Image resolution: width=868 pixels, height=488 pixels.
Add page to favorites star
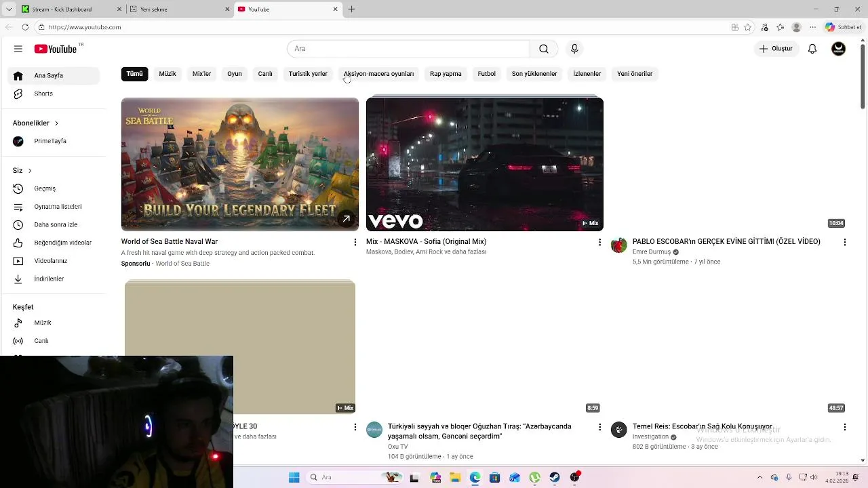pyautogui.click(x=748, y=27)
